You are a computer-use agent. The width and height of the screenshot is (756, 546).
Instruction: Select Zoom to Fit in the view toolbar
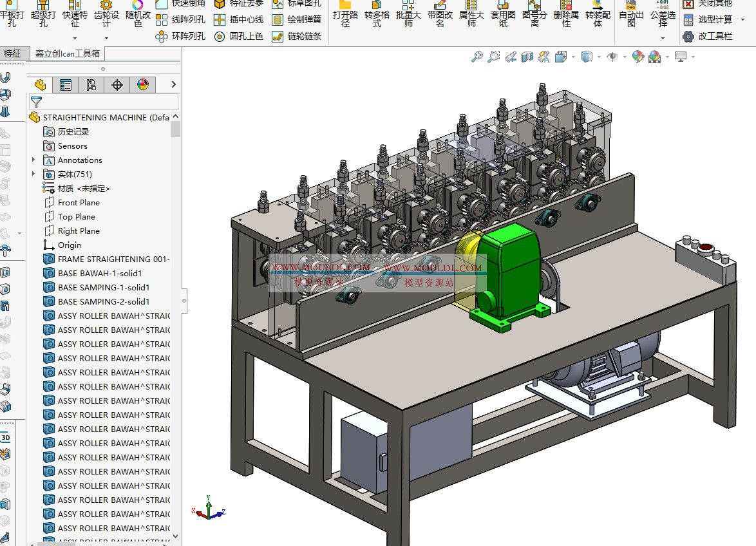[476, 57]
